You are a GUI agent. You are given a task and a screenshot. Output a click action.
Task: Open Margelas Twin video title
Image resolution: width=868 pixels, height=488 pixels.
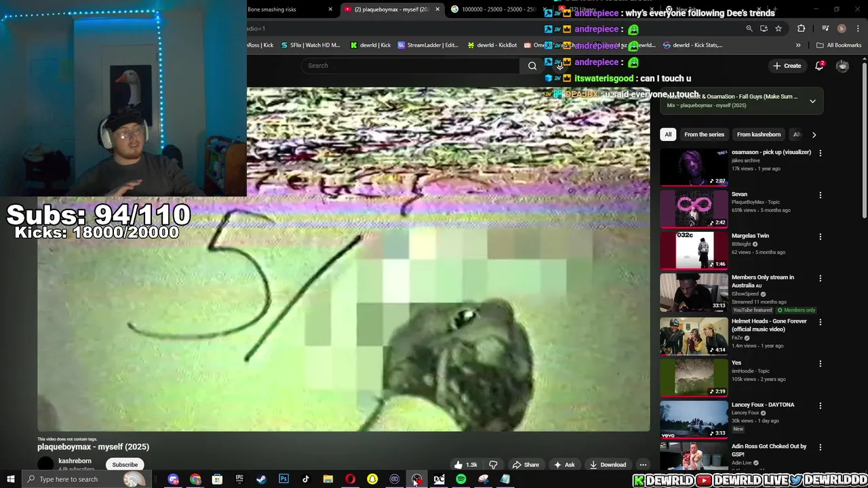click(750, 236)
